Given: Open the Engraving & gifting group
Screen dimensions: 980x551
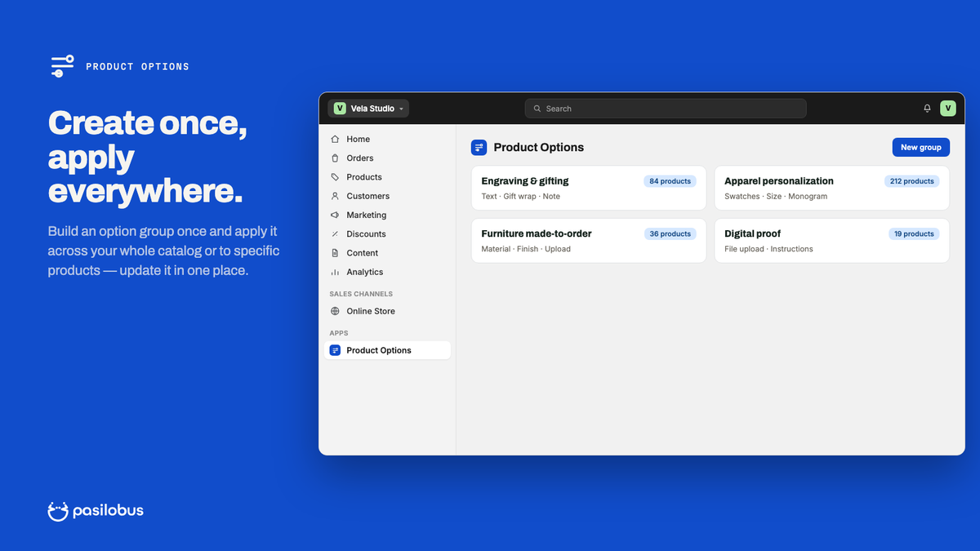Looking at the screenshot, I should pyautogui.click(x=589, y=189).
